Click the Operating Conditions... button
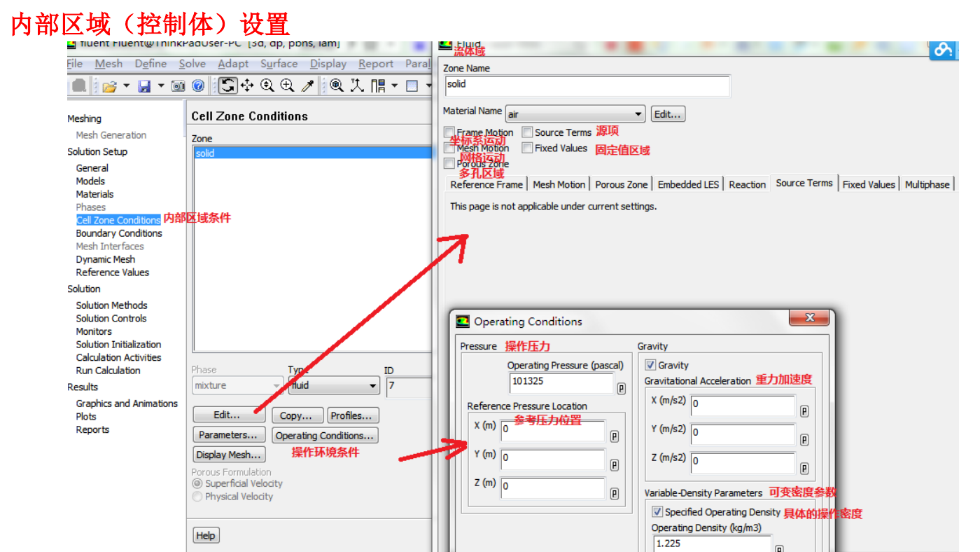Screen dimensions: 980x552 tap(325, 435)
